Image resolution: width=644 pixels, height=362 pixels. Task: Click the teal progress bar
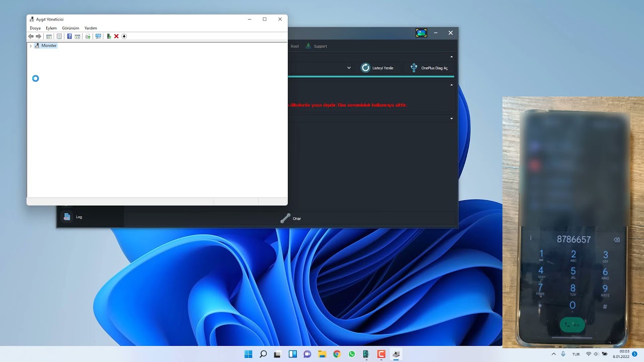point(371,76)
